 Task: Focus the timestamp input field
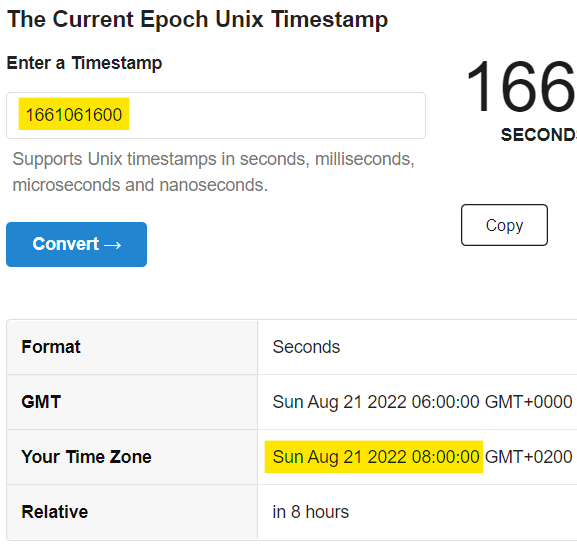coord(216,115)
